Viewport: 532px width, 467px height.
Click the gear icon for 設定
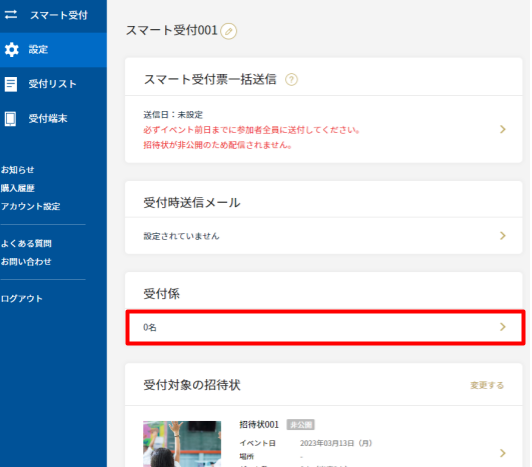(12, 50)
